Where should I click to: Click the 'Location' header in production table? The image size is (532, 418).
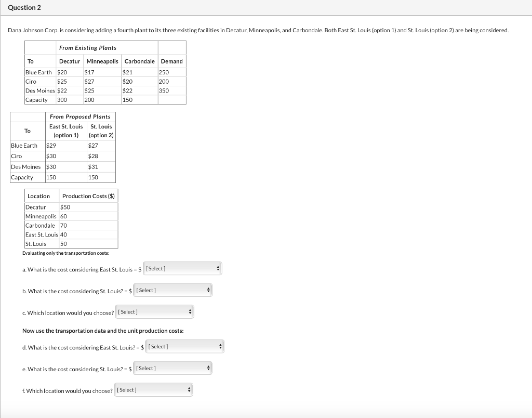click(x=38, y=197)
